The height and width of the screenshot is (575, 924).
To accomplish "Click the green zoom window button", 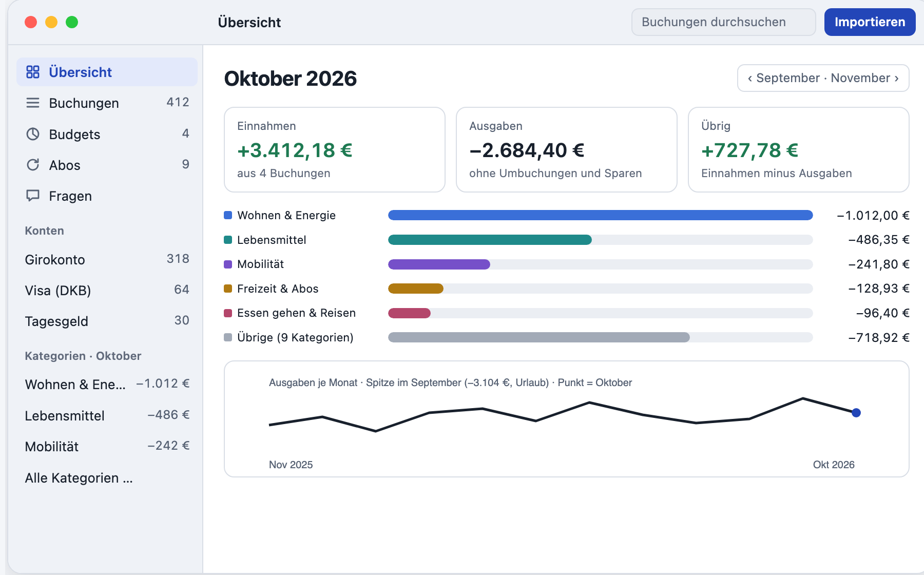I will [72, 22].
